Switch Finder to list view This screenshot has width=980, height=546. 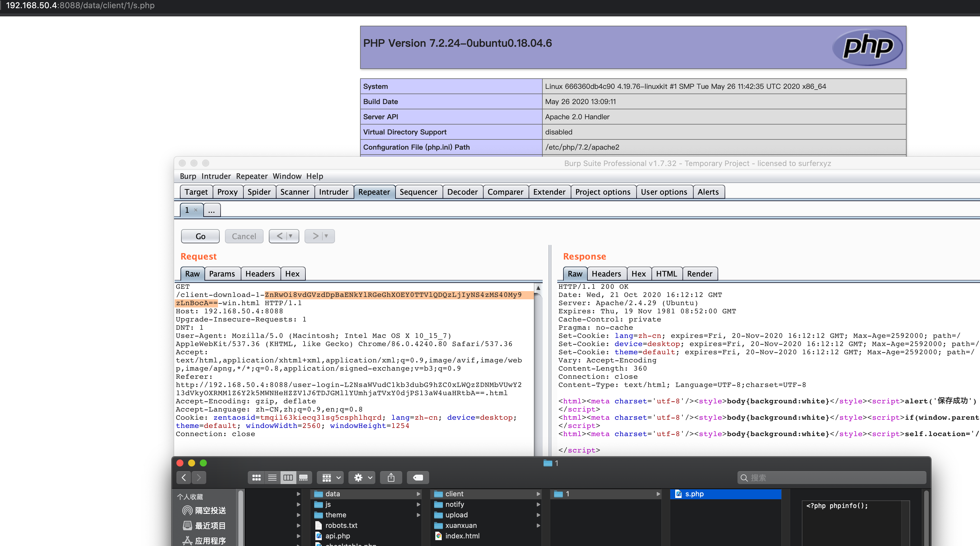[272, 478]
